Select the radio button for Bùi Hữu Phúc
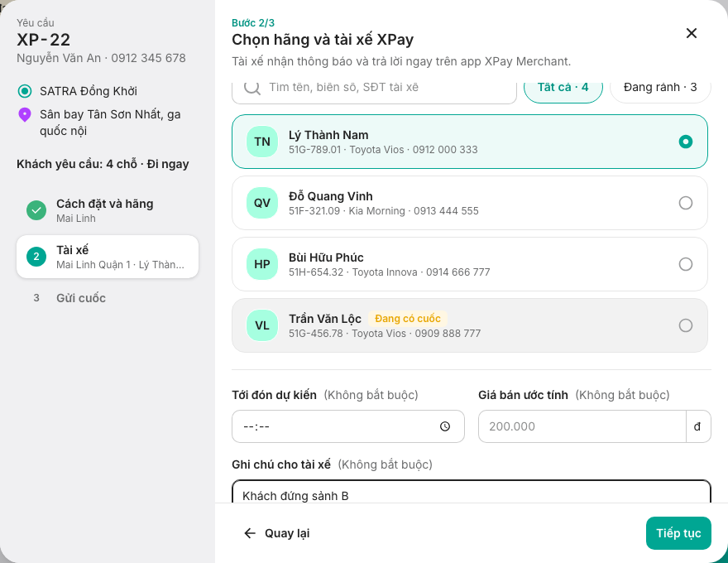 point(685,264)
